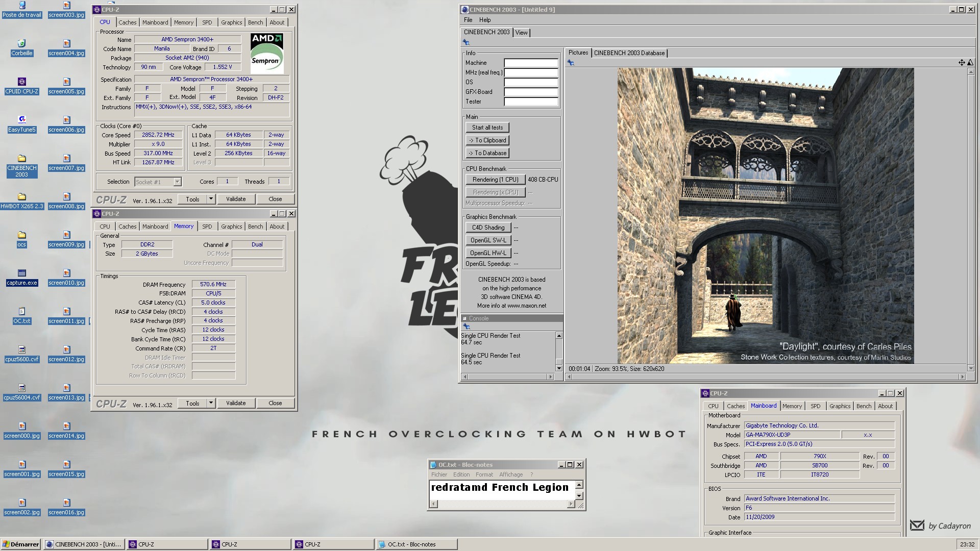Screen dimensions: 980x551
Task: Click triangle icon at Pictures panel top right
Action: click(969, 62)
